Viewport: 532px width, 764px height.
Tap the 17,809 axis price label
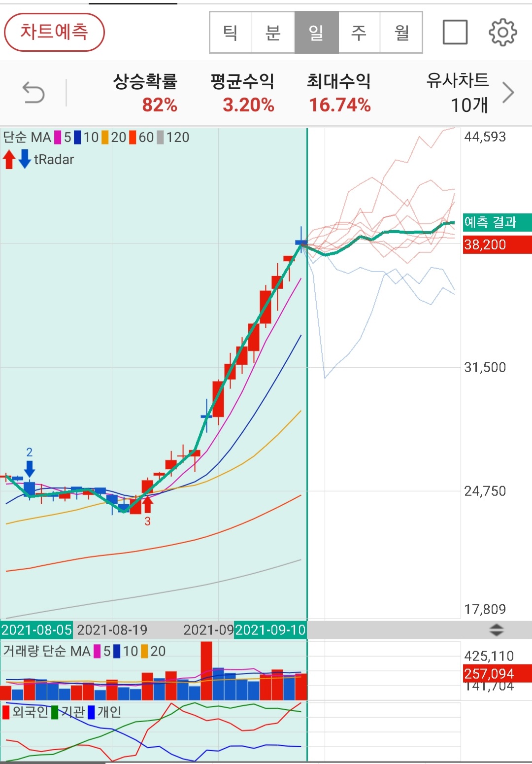tap(485, 609)
